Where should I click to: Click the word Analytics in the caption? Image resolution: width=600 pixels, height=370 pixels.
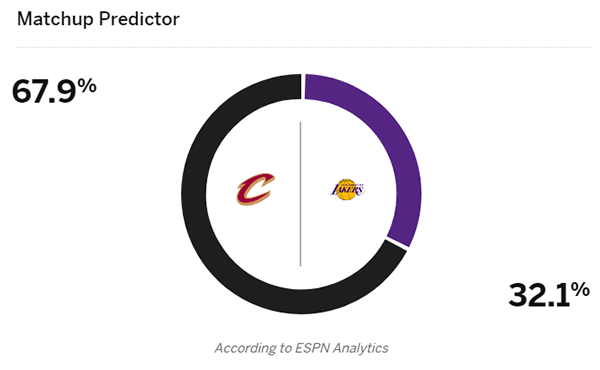360,348
